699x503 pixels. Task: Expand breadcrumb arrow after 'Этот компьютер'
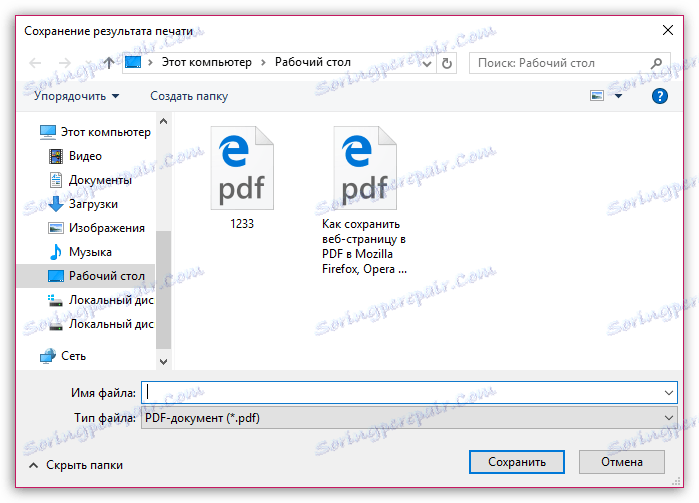263,62
